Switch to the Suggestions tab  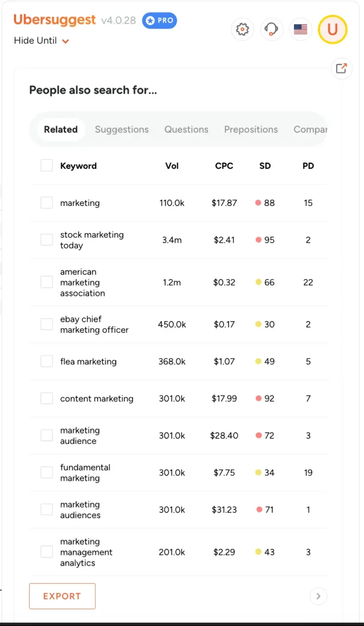coord(122,129)
